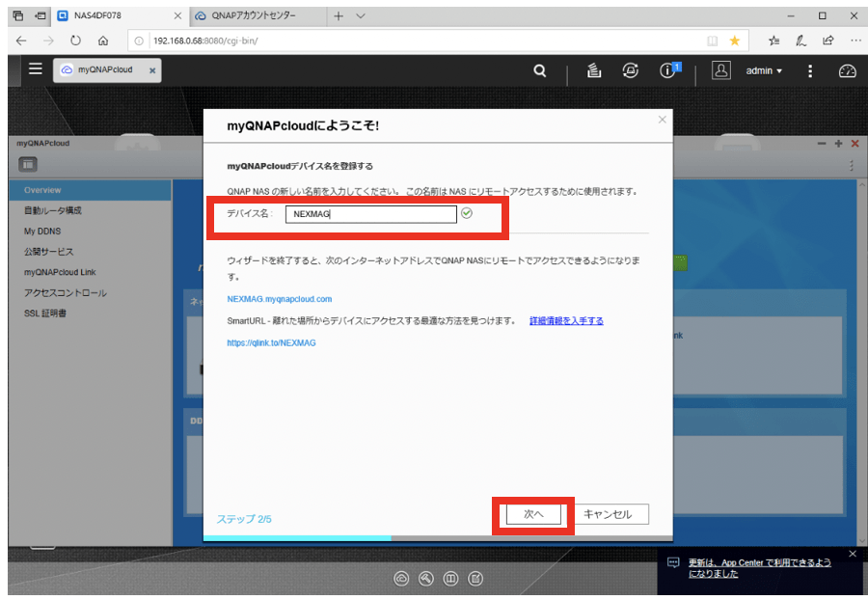Viewport: 868px width, 600px height.
Task: Click the add notes pen icon
Action: [x=801, y=41]
